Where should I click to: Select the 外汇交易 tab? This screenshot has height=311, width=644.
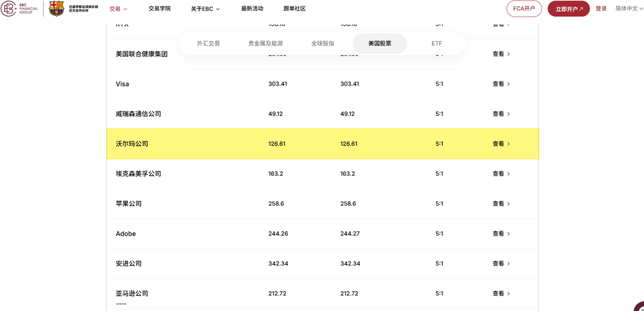208,43
